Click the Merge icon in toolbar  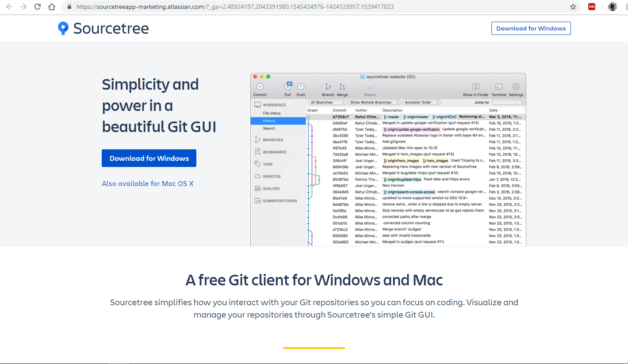coord(342,87)
